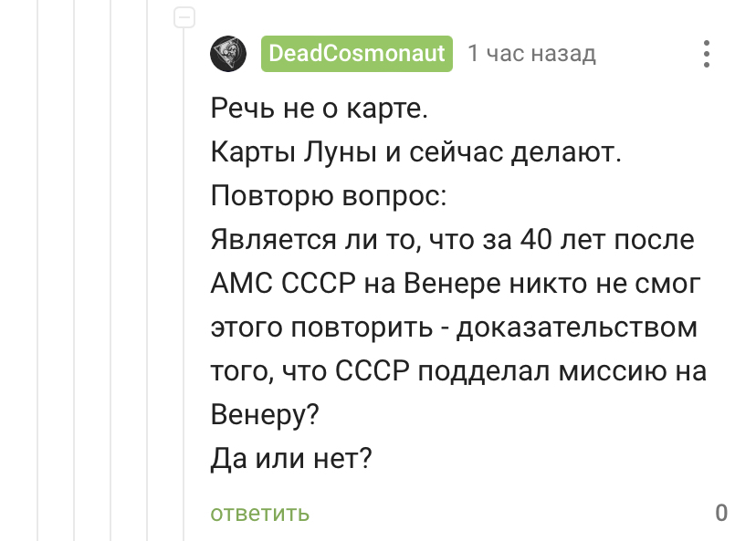Click the word "Венеру?" in the comment
756x541 pixels.
(x=265, y=415)
